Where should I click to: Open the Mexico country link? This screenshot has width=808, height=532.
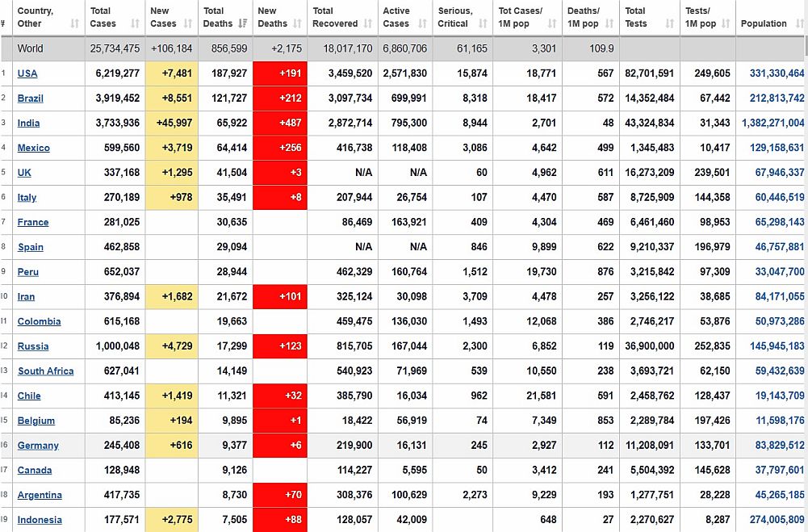tap(33, 148)
